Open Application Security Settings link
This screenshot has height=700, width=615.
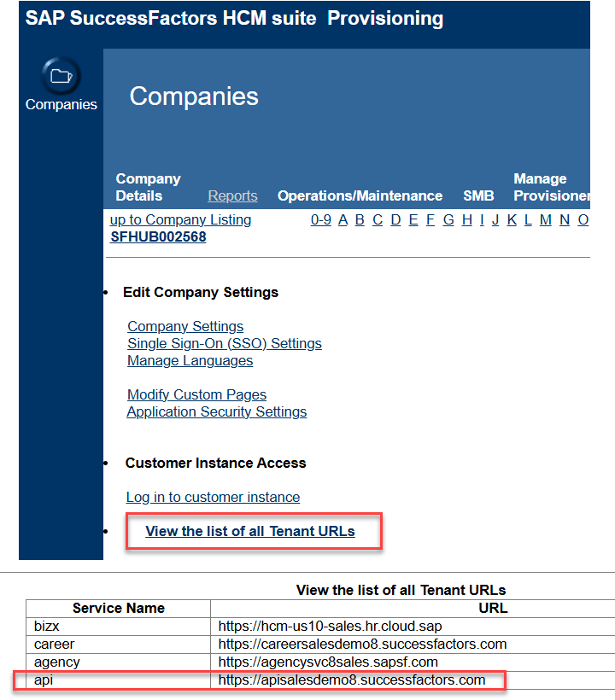[217, 411]
